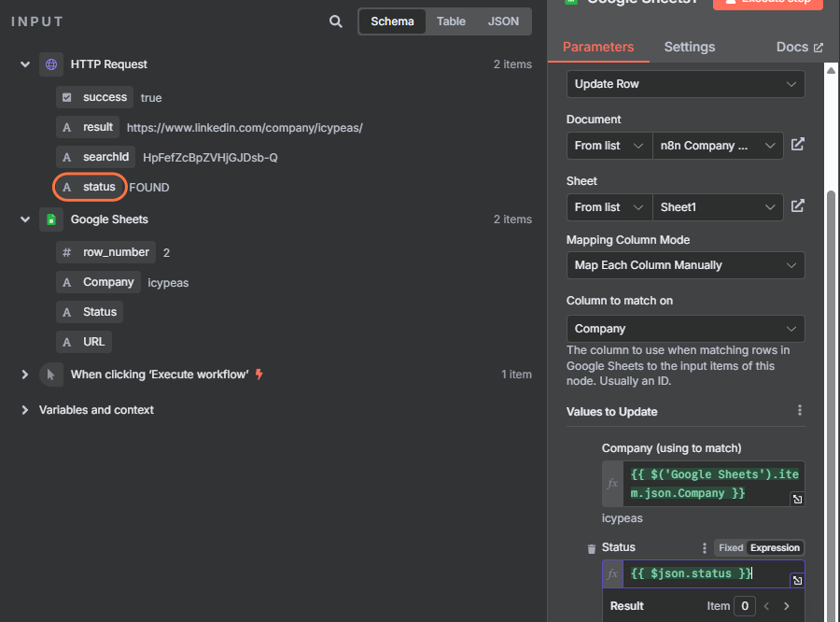Click the Execute step button
840x622 pixels.
[x=768, y=3]
